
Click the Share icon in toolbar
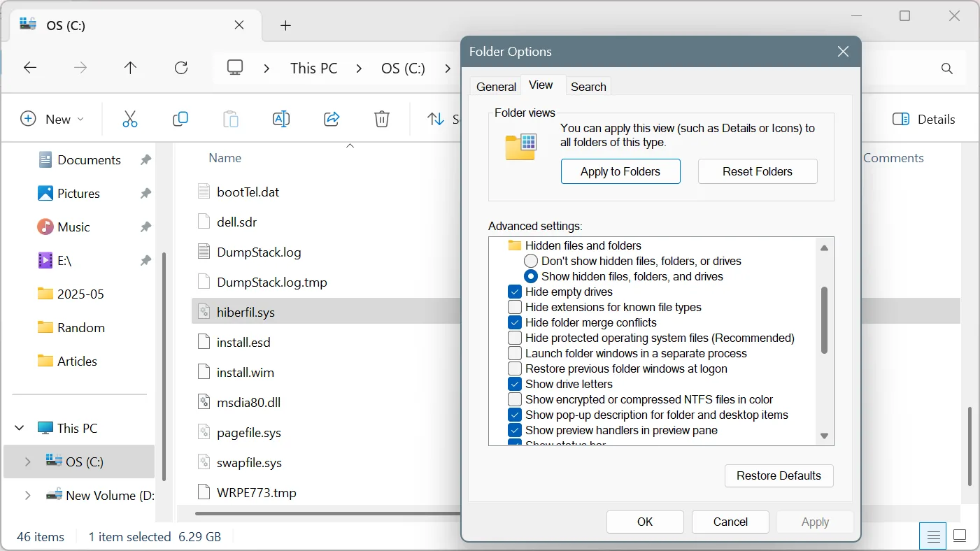[332, 119]
